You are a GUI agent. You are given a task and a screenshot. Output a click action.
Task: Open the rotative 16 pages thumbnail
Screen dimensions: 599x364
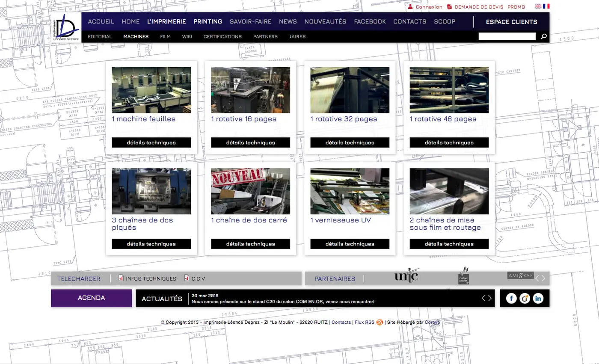pos(251,90)
